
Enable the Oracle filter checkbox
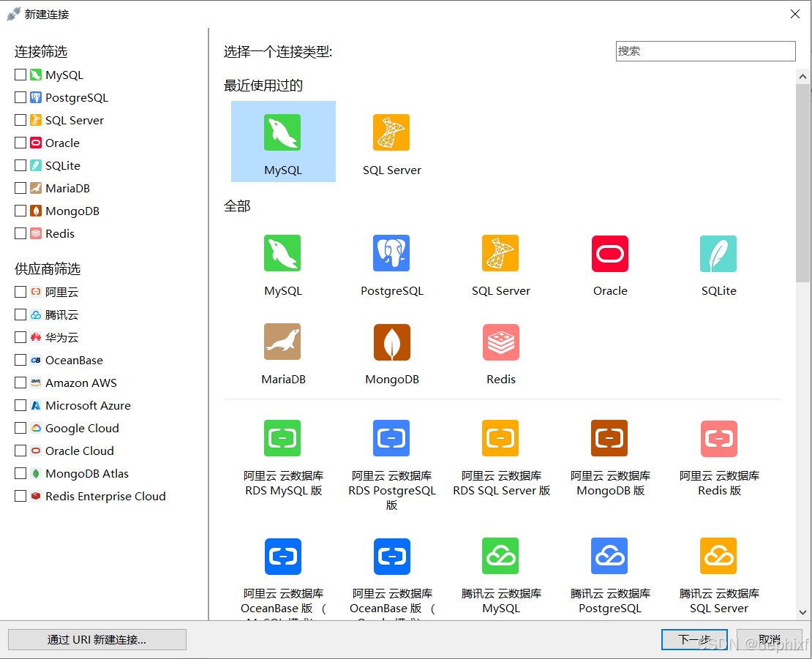pos(20,143)
